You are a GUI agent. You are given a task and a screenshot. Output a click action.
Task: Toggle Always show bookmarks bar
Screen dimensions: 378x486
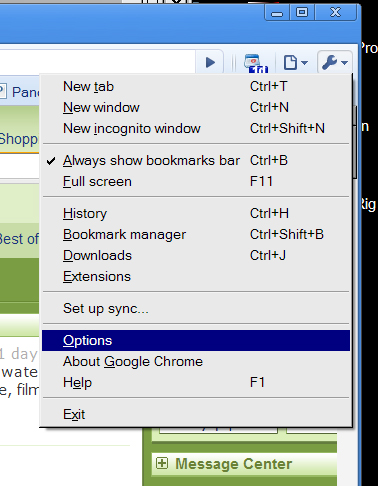pyautogui.click(x=196, y=161)
